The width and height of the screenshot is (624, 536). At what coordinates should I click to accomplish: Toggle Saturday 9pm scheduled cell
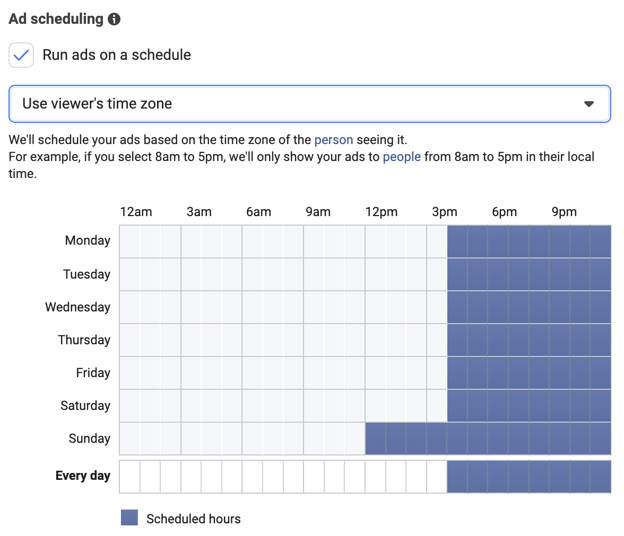(559, 406)
